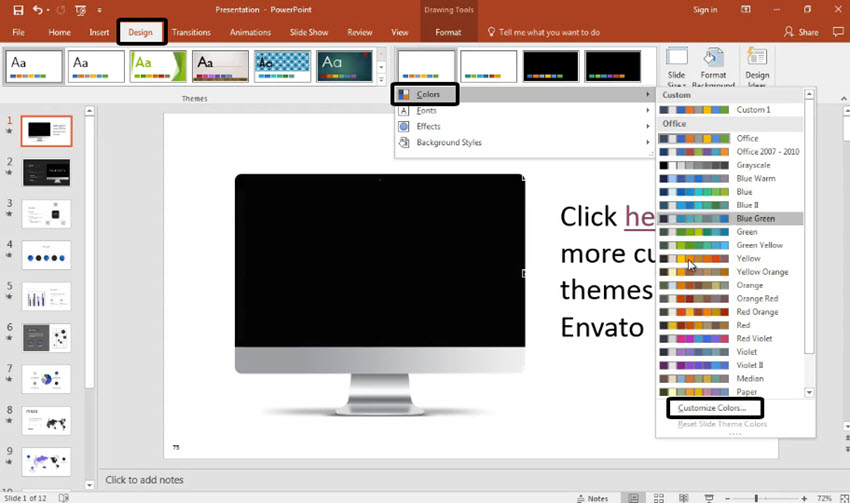Image resolution: width=850 pixels, height=503 pixels.
Task: Select the Blue Warm color scheme
Action: 730,178
